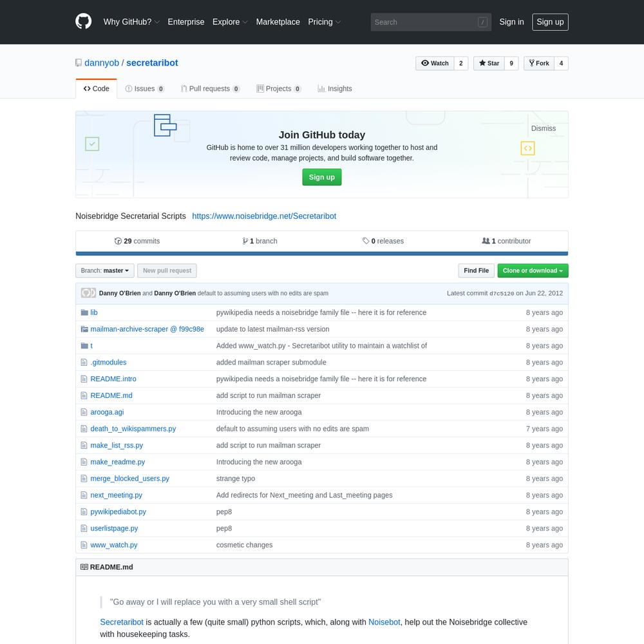The height and width of the screenshot is (644, 644).
Task: Click Sign in in the header
Action: [x=511, y=22]
